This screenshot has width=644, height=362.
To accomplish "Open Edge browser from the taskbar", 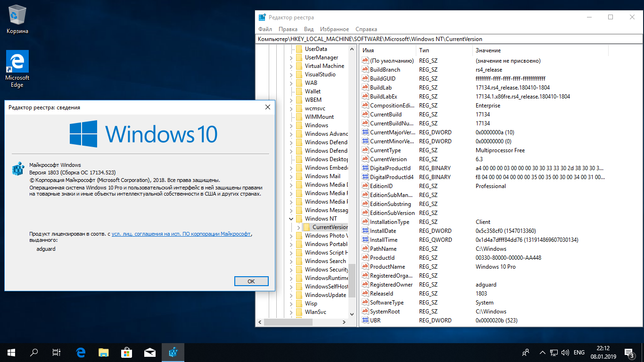I will tap(81, 352).
